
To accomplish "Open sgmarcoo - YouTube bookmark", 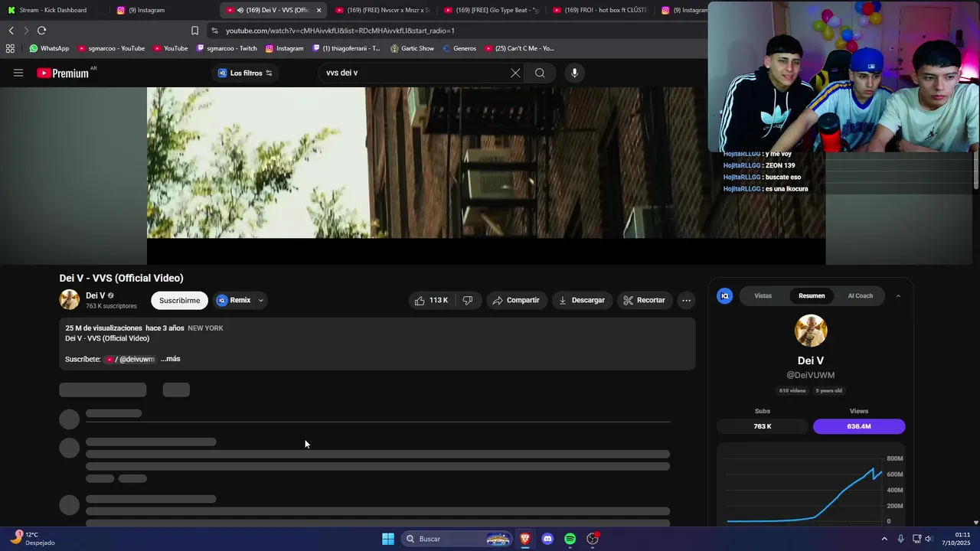I will (x=111, y=48).
